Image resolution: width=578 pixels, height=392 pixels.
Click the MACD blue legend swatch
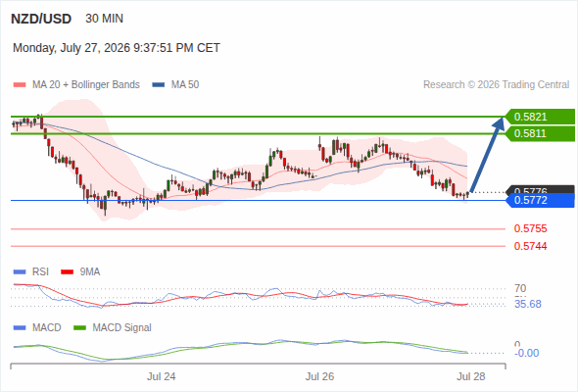[20, 327]
